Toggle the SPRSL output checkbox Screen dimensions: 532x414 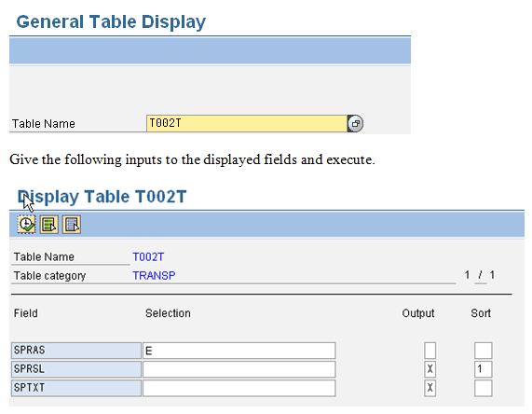(x=430, y=369)
